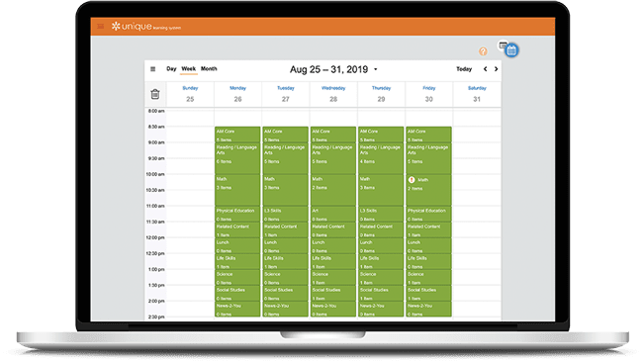Open Wednesday's Reading / Language Arts block

(333, 158)
